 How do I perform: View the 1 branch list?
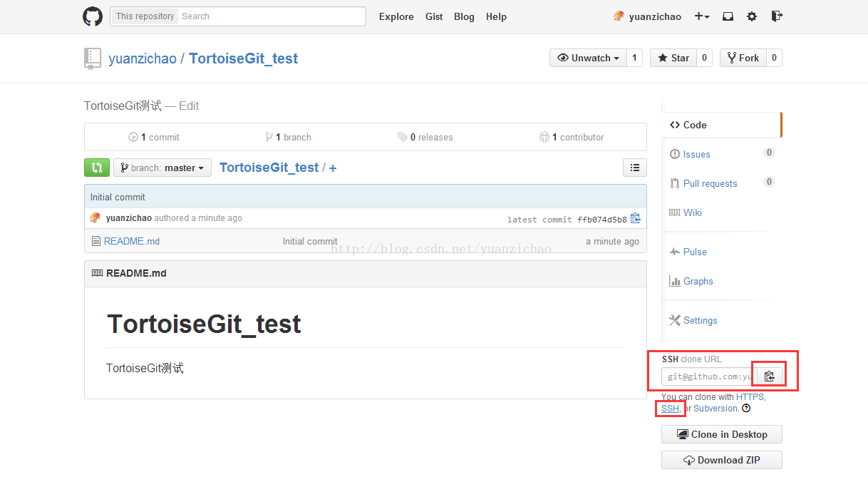pos(288,137)
